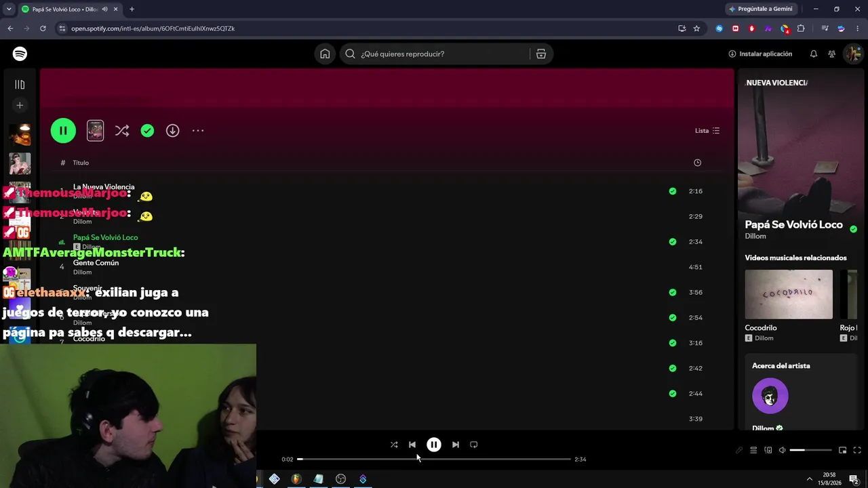Click the Pregúntale a Gemini button
This screenshot has height=488, width=868.
point(762,9)
